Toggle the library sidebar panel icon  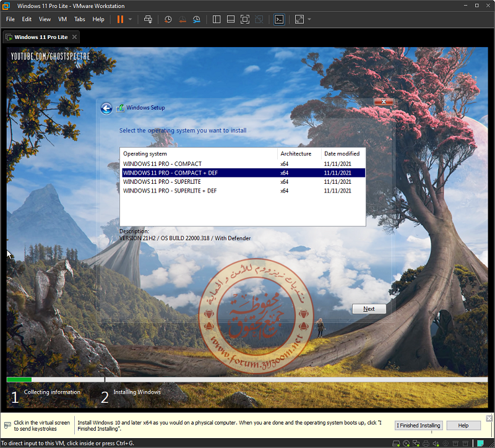(217, 19)
